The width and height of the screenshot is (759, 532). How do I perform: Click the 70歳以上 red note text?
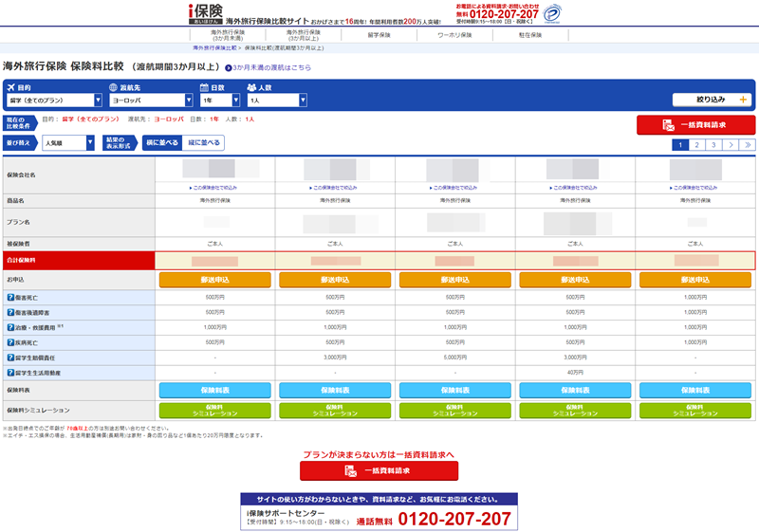77,429
